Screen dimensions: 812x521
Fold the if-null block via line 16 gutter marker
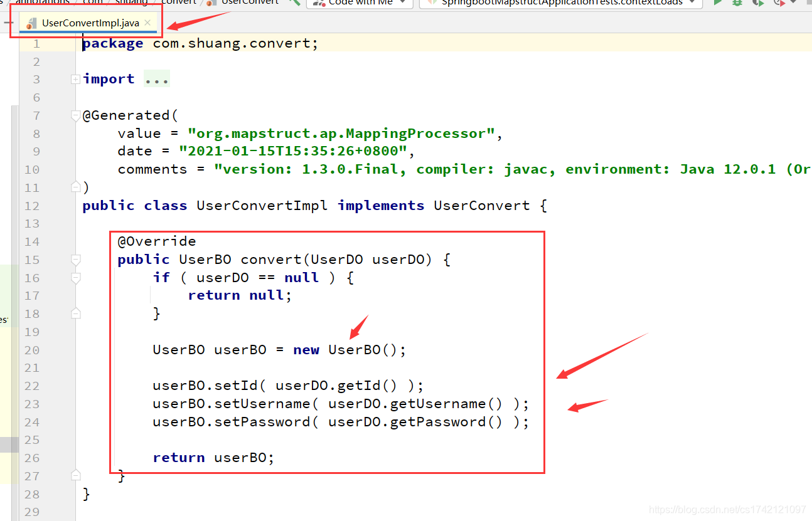(x=76, y=278)
